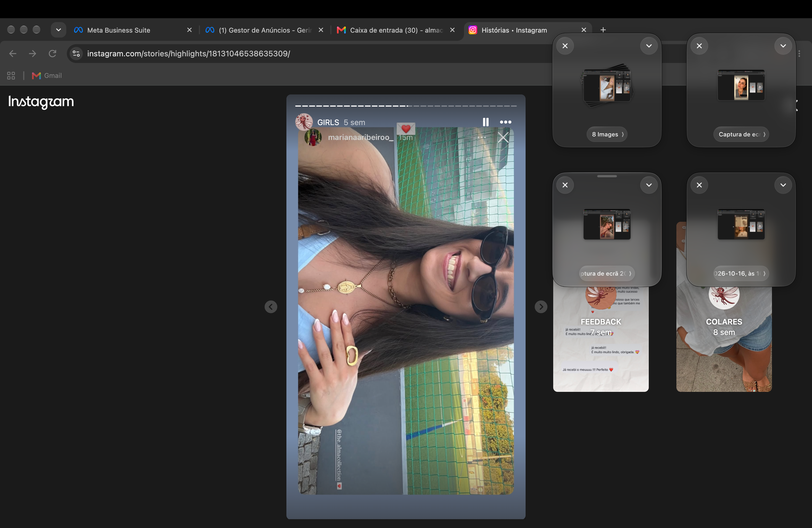Viewport: 812px width, 528px height.
Task: Dismiss the 026-10-16 preview card
Action: tap(699, 185)
